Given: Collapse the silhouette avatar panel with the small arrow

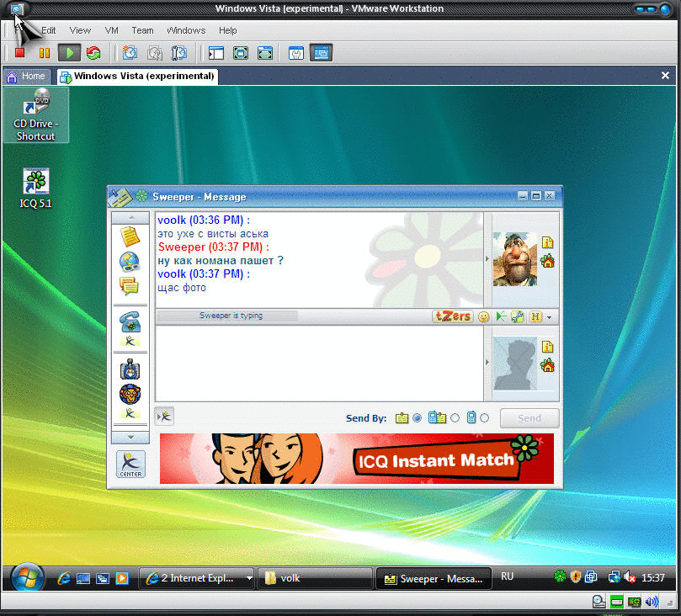Looking at the screenshot, I should 487,362.
